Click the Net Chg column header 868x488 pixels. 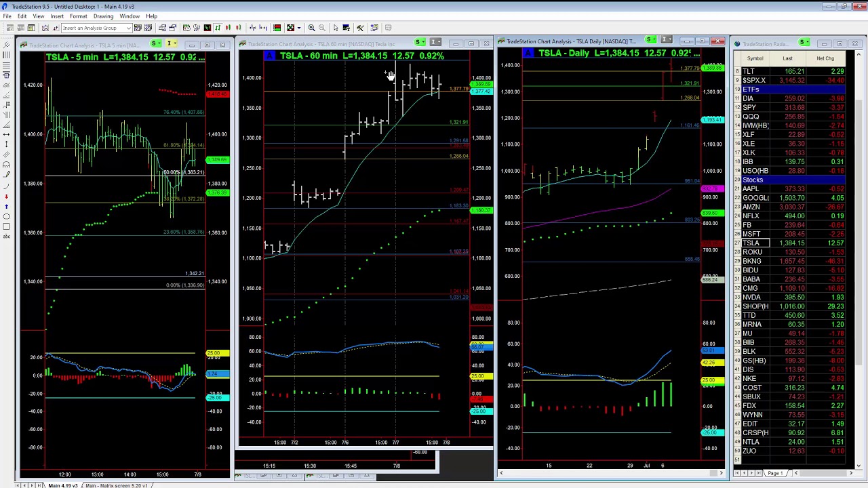pyautogui.click(x=825, y=58)
